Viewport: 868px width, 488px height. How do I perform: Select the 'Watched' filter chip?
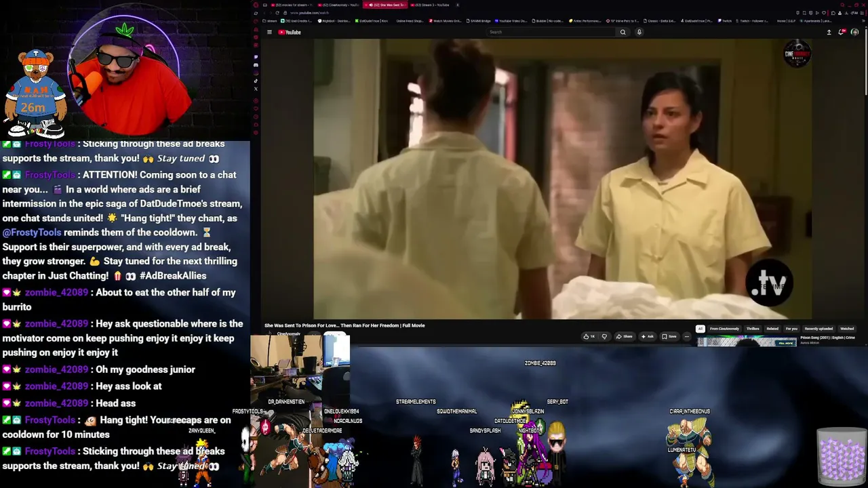[x=847, y=329]
